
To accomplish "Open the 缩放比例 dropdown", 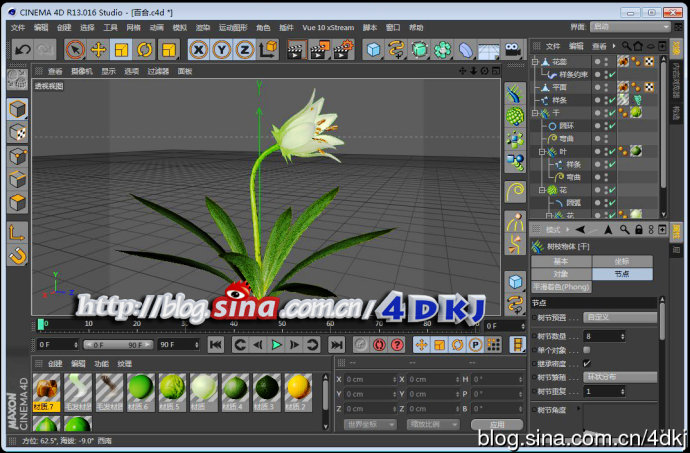I will click(x=433, y=424).
